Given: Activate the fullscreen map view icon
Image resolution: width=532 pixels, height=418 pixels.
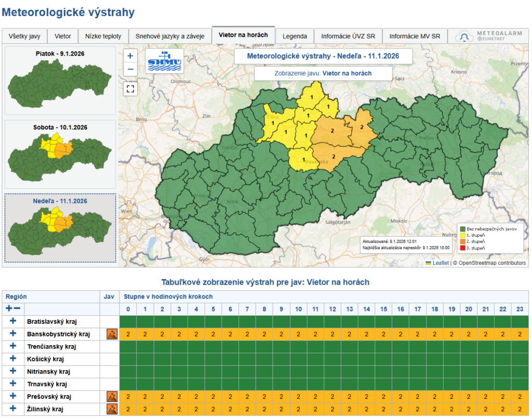Looking at the screenshot, I should [x=130, y=89].
